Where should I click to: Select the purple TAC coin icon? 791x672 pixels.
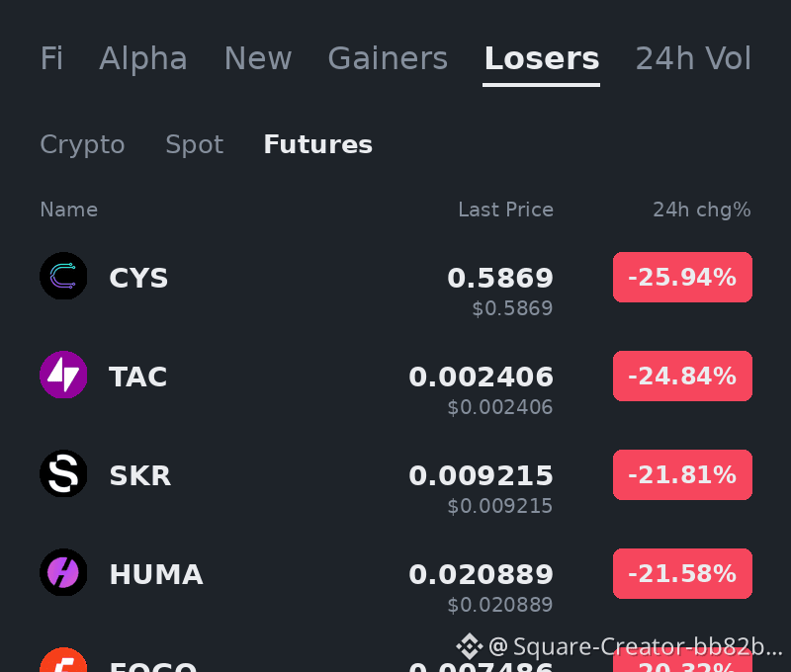tap(63, 375)
